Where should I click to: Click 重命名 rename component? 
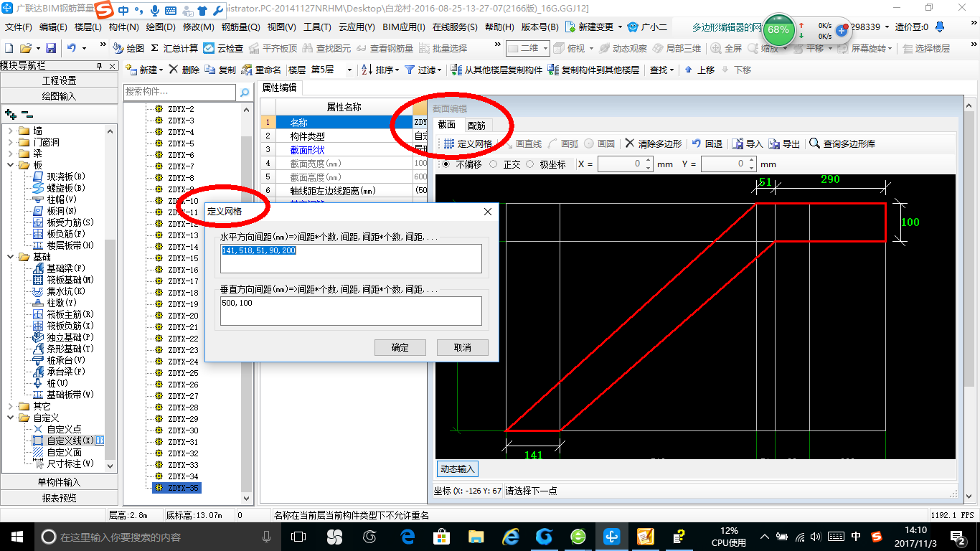pyautogui.click(x=262, y=70)
